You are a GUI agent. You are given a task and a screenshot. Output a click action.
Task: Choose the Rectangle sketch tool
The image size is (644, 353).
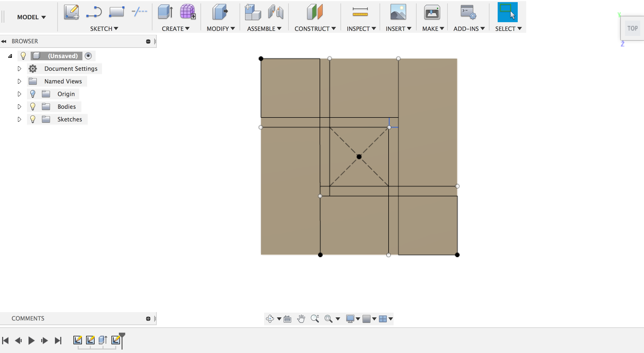(116, 12)
